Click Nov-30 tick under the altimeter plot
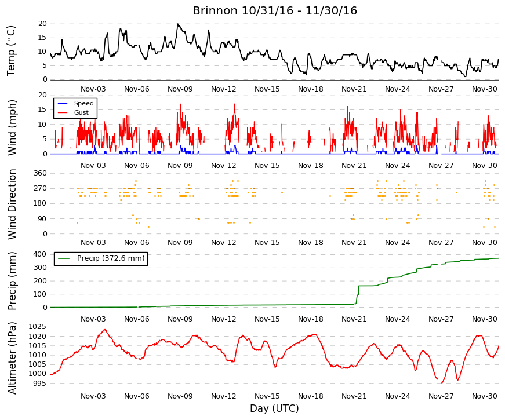The width and height of the screenshot is (505, 420). [484, 396]
